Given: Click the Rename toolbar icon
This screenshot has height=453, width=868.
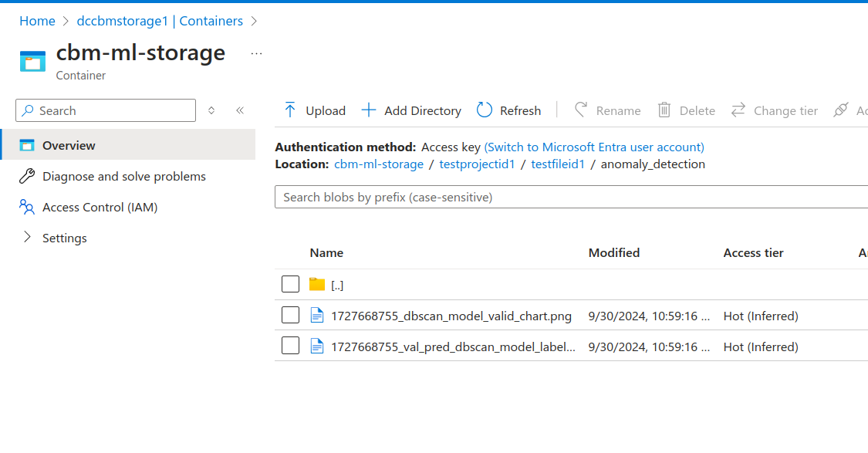Looking at the screenshot, I should tap(581, 110).
